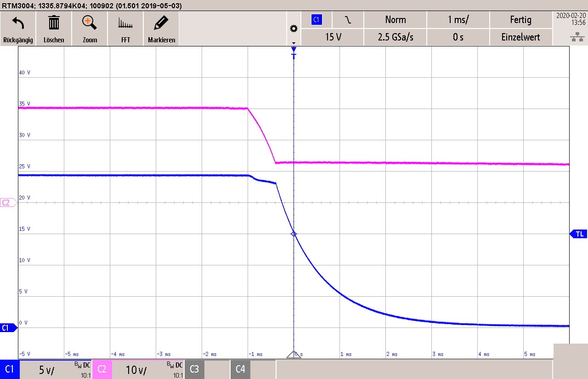Image resolution: width=588 pixels, height=379 pixels.
Task: Expand the small arrow below the gear
Action: [294, 43]
